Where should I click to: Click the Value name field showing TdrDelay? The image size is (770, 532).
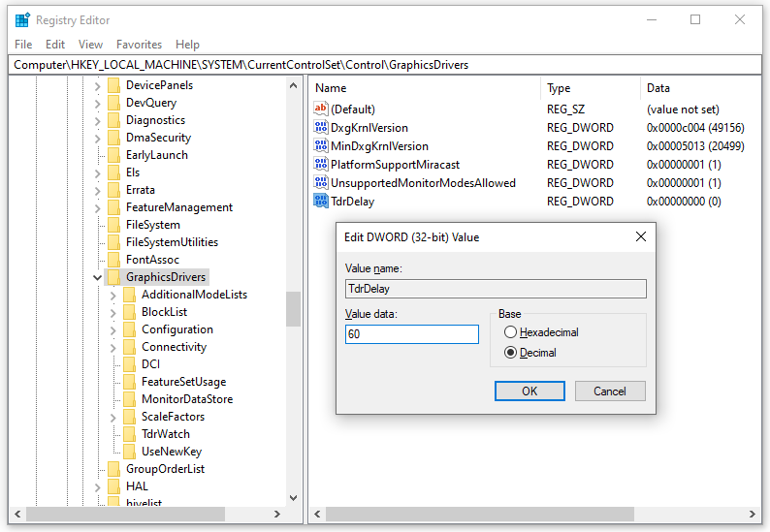click(496, 289)
